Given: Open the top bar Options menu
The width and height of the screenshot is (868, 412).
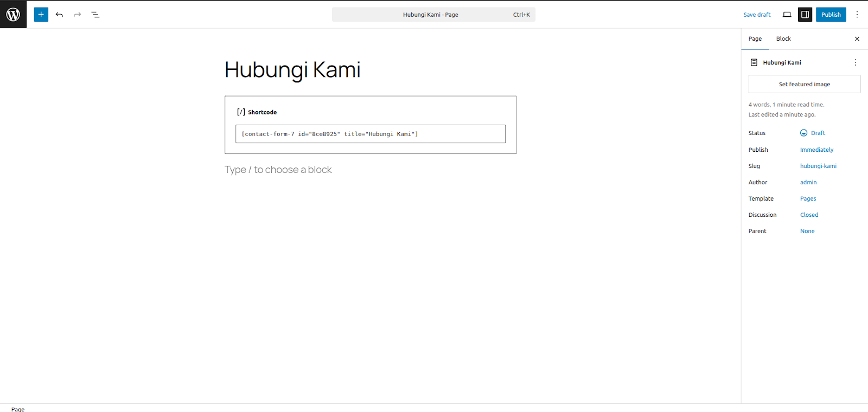Looking at the screenshot, I should coord(857,15).
